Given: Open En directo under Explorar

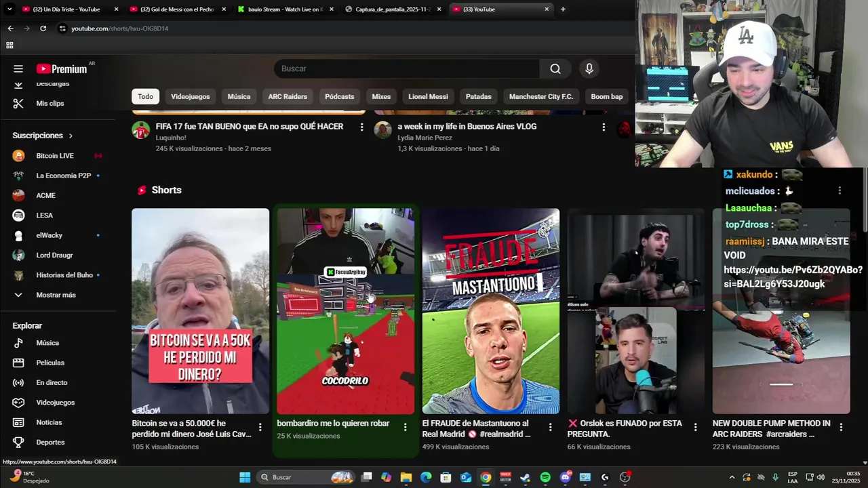Looking at the screenshot, I should point(52,382).
